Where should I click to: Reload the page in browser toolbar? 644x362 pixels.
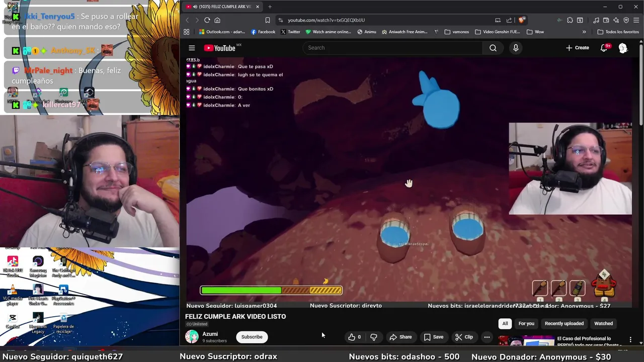click(207, 20)
